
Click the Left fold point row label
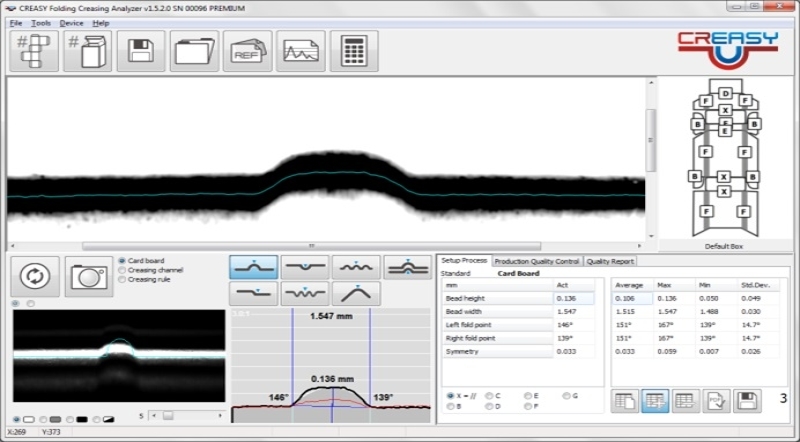point(497,325)
